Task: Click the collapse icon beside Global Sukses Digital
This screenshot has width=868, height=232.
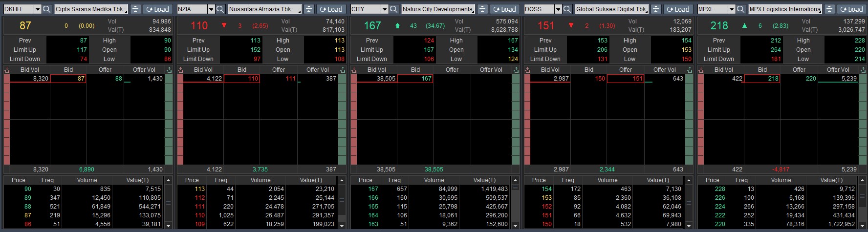Action: pyautogui.click(x=656, y=9)
